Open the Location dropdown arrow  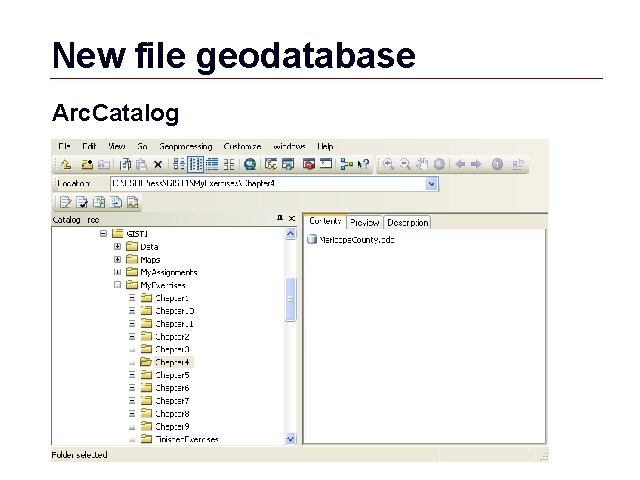[432, 184]
